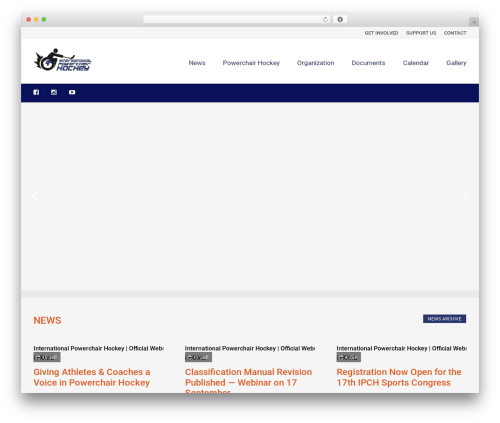This screenshot has width=500, height=423.
Task: Open the Organization menu item
Action: tap(315, 63)
